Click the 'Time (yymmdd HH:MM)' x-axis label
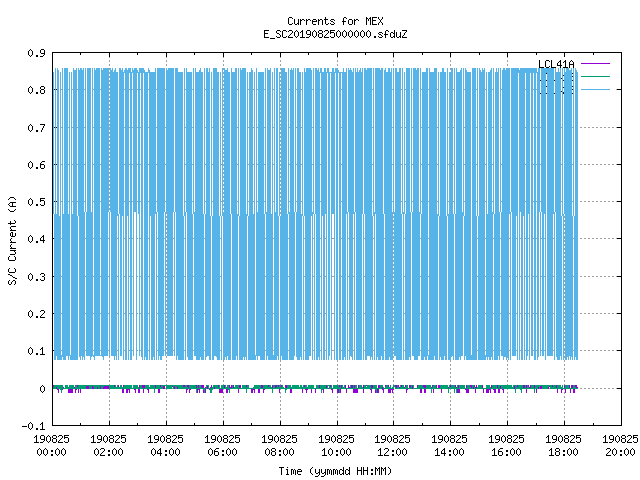Viewport: 640px width, 480px height. pyautogui.click(x=335, y=471)
